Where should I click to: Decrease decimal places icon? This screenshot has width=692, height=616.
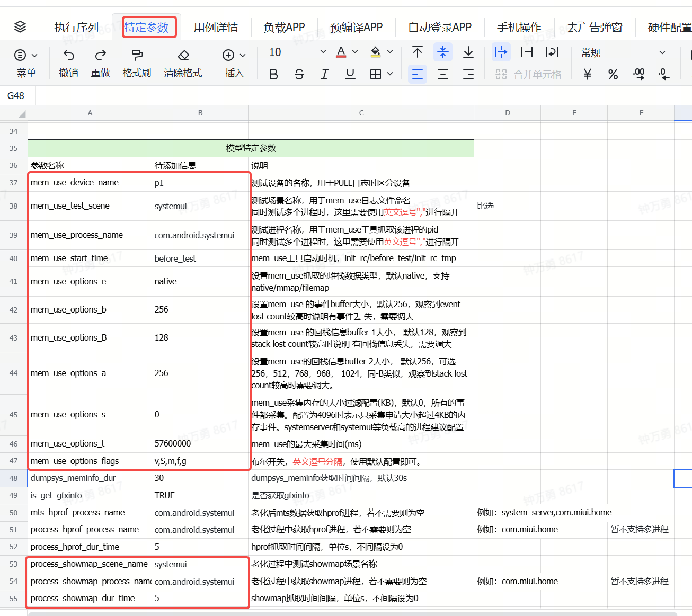click(664, 74)
